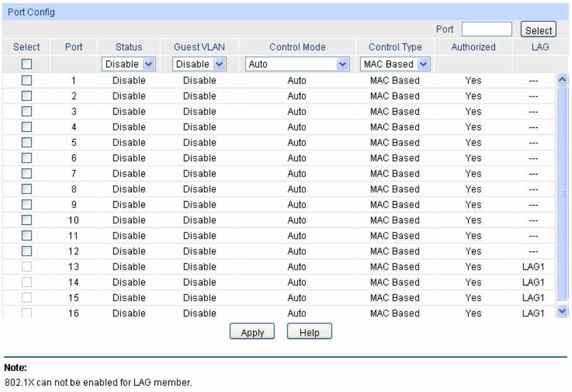The height and width of the screenshot is (392, 572).
Task: Open the Guest VLAN dropdown
Action: tap(199, 64)
